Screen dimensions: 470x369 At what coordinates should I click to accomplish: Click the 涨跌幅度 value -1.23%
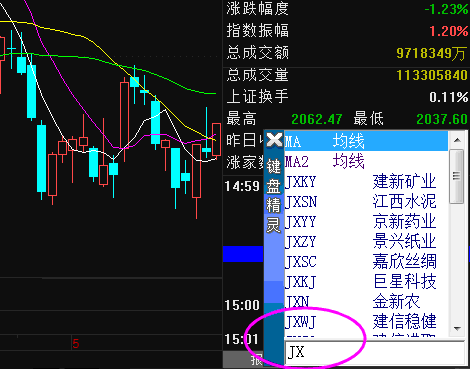(446, 9)
